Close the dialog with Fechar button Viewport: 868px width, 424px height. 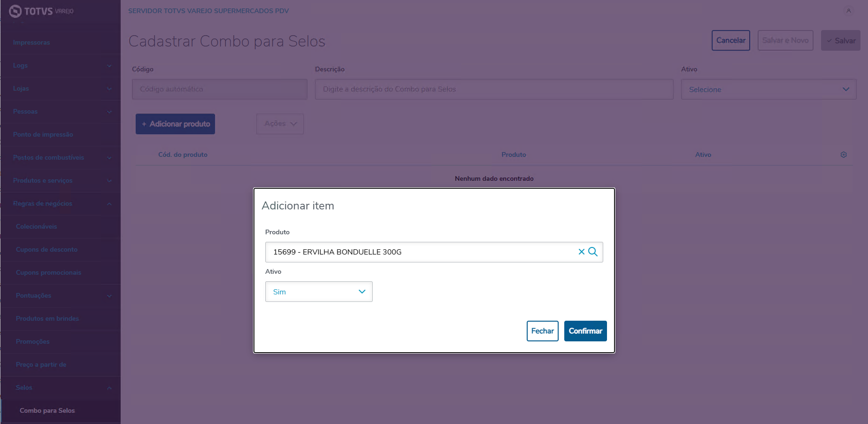542,331
